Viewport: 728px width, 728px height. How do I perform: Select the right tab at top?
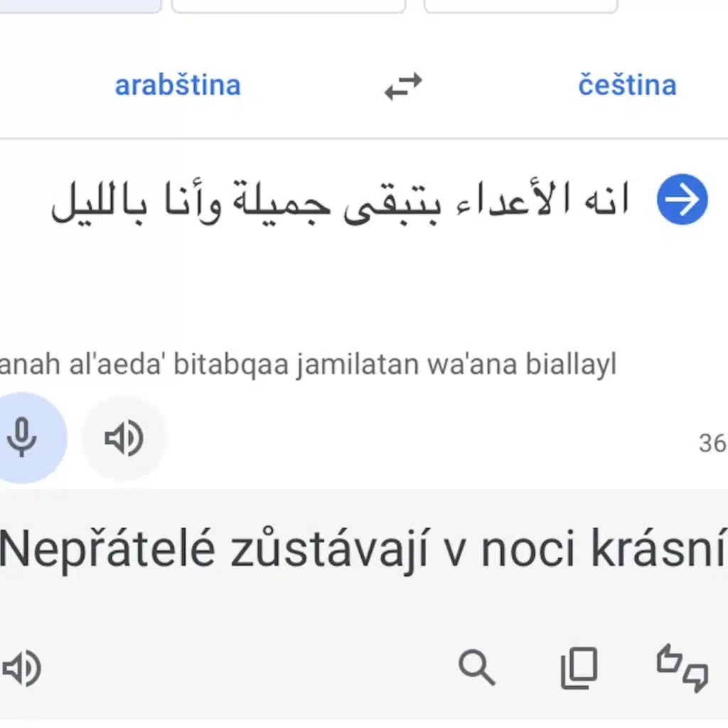[520, 6]
